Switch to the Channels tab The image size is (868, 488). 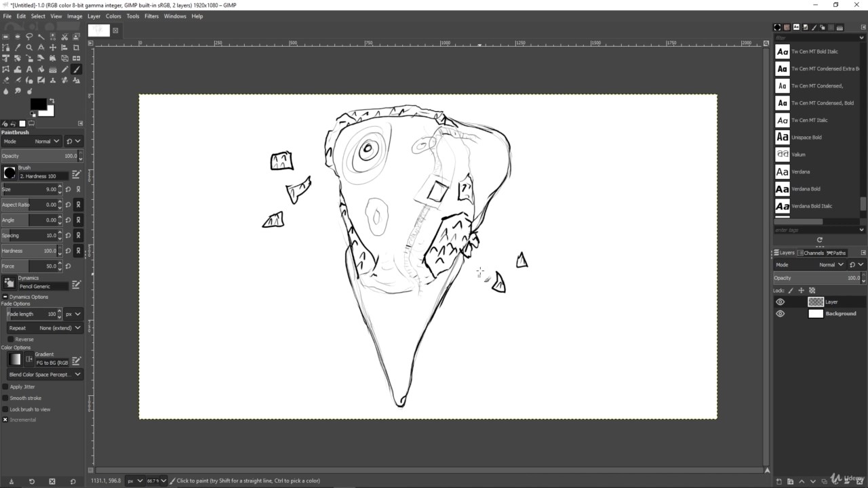click(811, 253)
